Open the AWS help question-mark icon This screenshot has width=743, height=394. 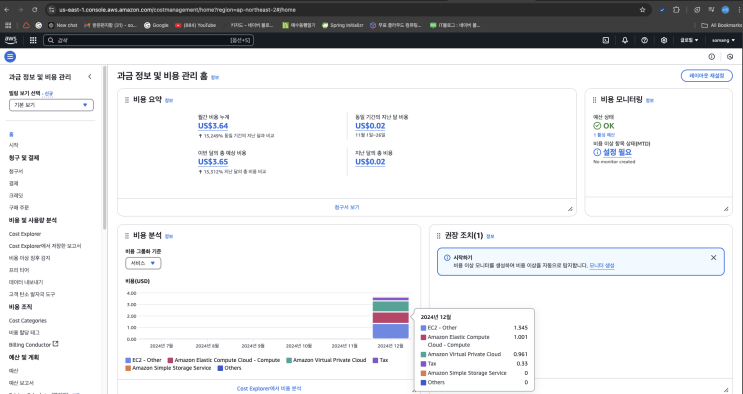pyautogui.click(x=644, y=40)
